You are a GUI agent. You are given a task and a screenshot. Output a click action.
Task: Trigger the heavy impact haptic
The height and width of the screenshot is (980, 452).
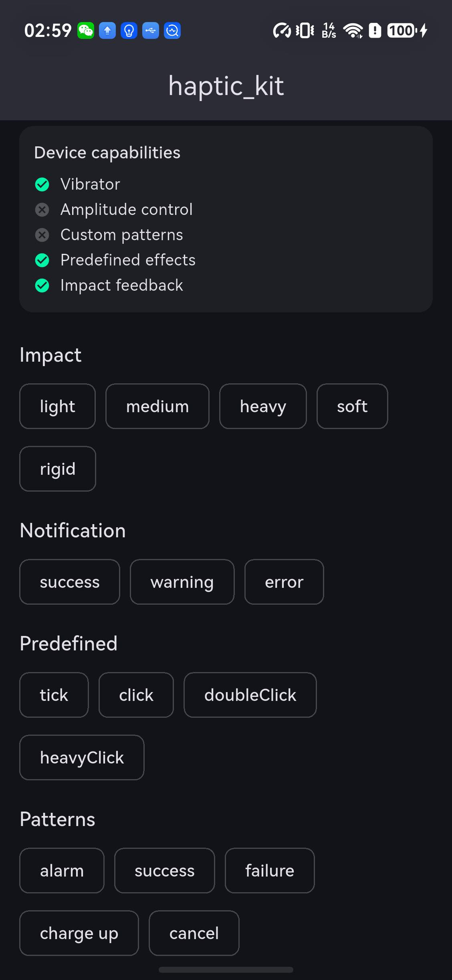pos(263,406)
